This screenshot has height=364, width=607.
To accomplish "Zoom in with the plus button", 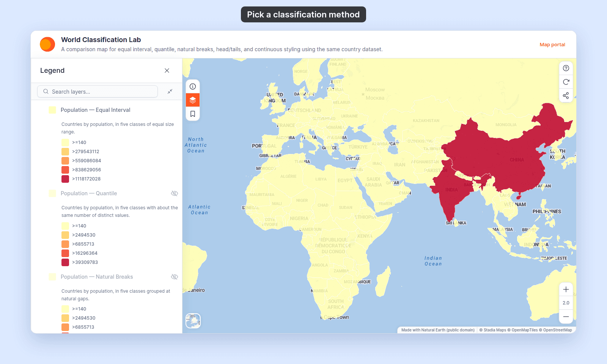I will click(x=566, y=289).
